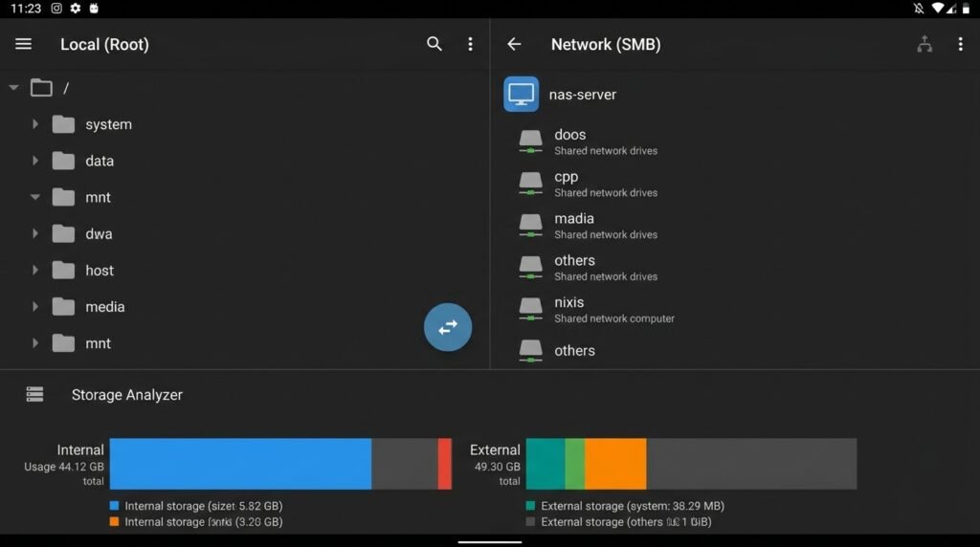Open the dwa folder icon
Image resolution: width=980 pixels, height=547 pixels.
[x=63, y=233]
